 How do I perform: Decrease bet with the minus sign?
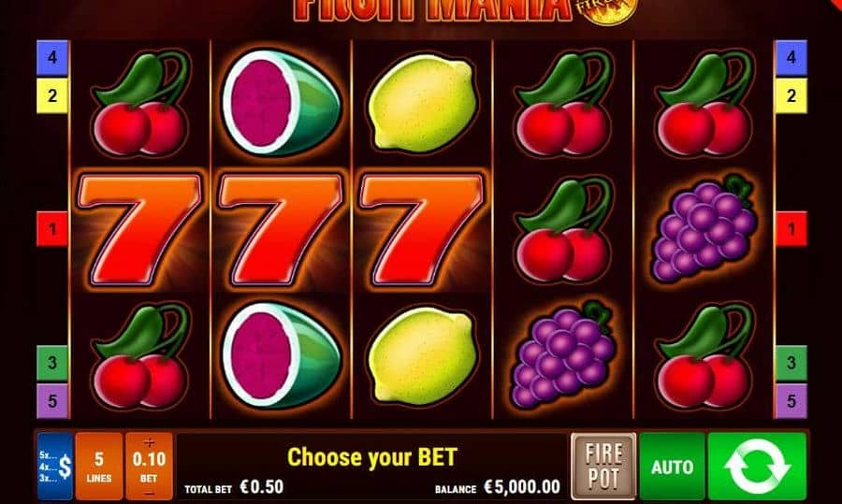[x=150, y=493]
